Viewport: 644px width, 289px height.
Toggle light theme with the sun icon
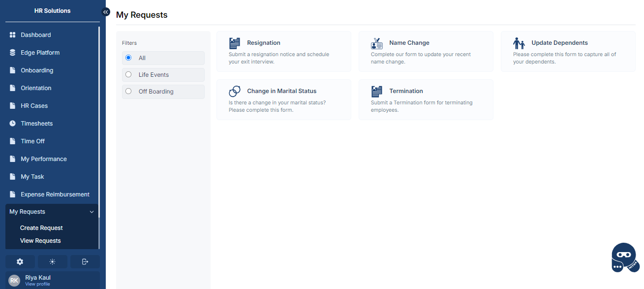coord(52,261)
